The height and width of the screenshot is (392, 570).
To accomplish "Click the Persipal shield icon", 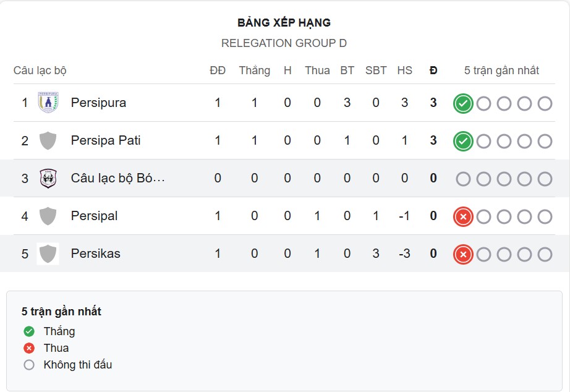I will coord(47,216).
